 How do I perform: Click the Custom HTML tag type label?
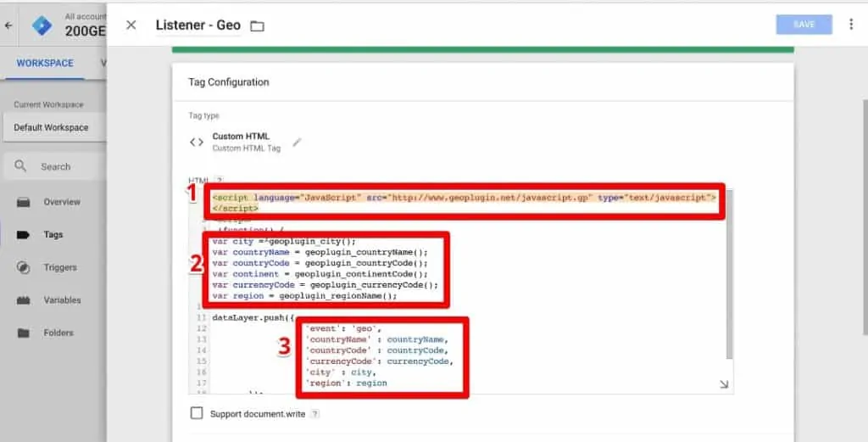click(x=241, y=136)
